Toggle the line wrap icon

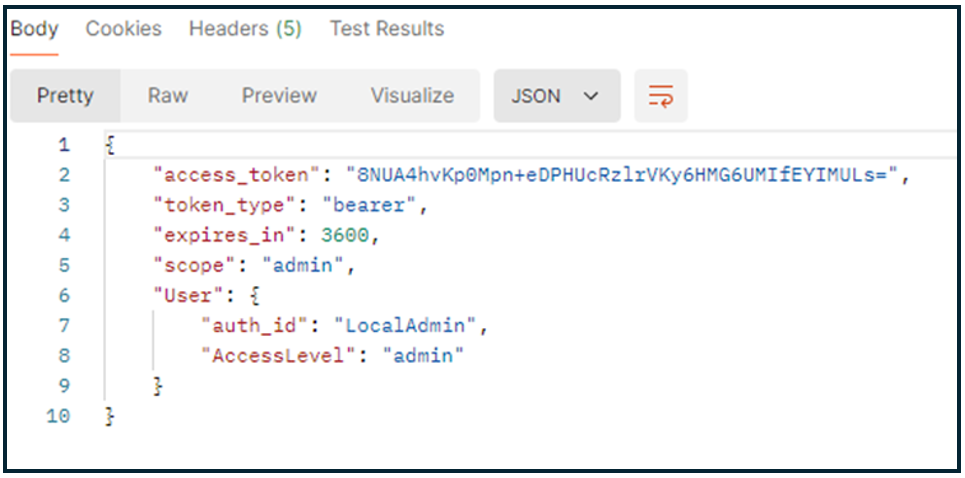click(661, 96)
